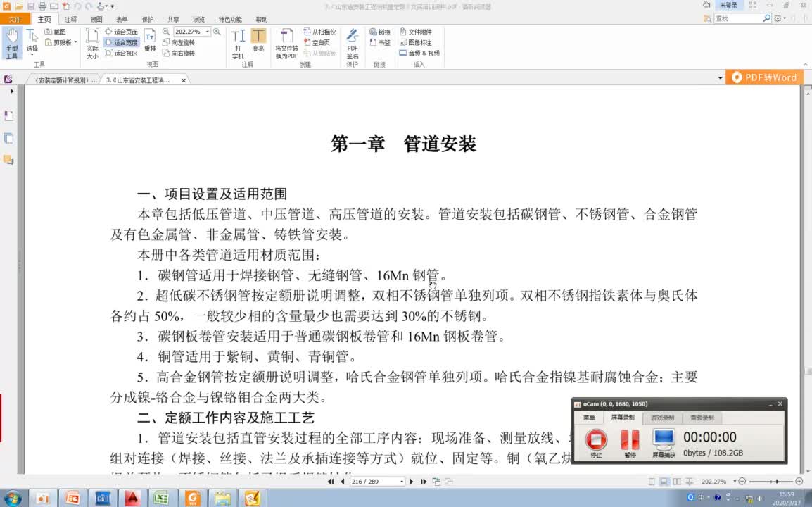The width and height of the screenshot is (812, 507).
Task: Click the oCam Pause (暂停) button
Action: coord(630,443)
